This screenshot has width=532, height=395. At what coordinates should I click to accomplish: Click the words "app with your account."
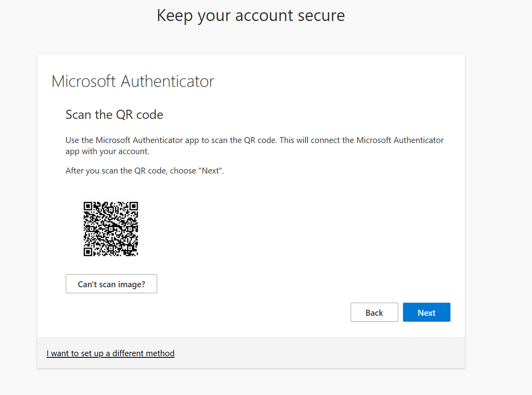(x=107, y=151)
